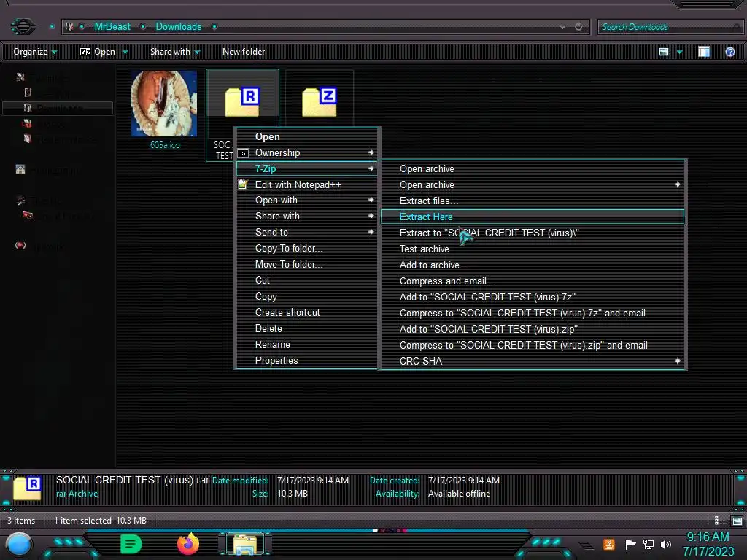Image resolution: width=747 pixels, height=560 pixels.
Task: Open the Share with toolbar dropdown
Action: [175, 52]
